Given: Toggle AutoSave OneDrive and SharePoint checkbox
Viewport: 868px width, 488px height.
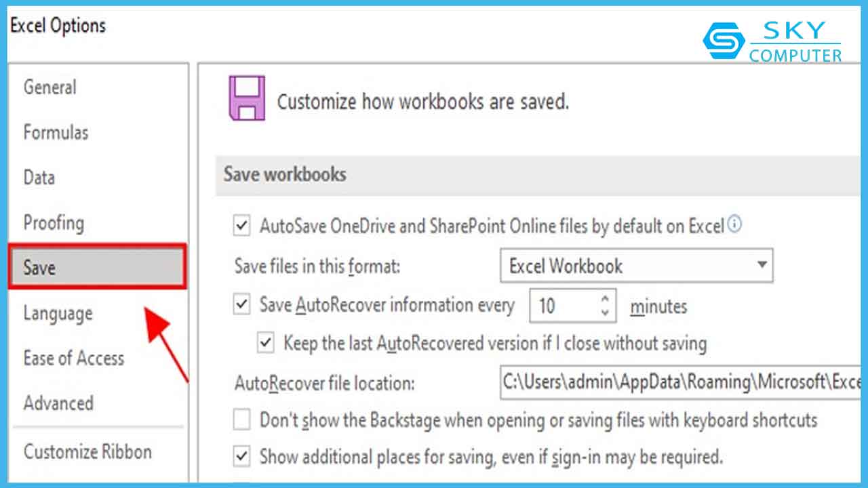Looking at the screenshot, I should [x=242, y=226].
